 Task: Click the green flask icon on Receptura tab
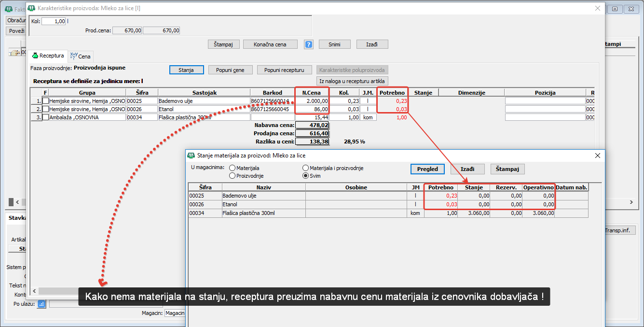click(35, 56)
